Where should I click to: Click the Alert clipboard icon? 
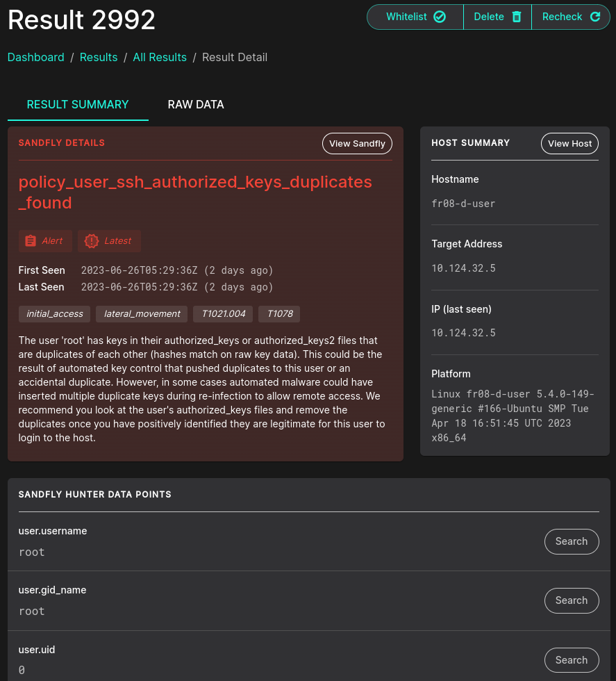click(31, 240)
